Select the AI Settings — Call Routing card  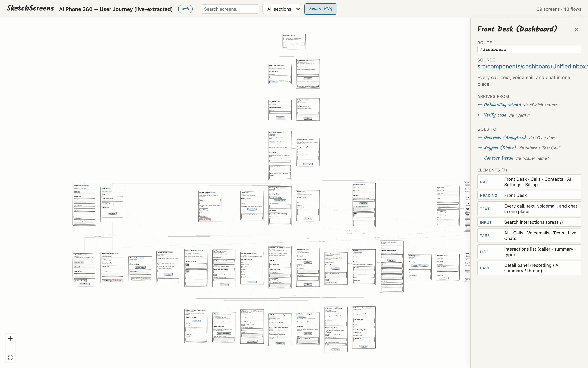point(336,329)
